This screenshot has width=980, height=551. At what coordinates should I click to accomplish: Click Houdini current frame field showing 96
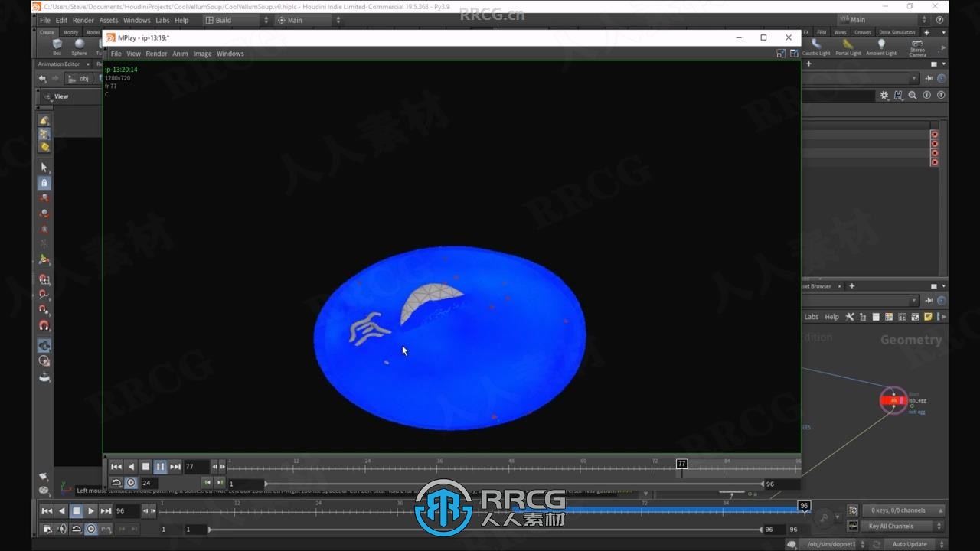(126, 510)
